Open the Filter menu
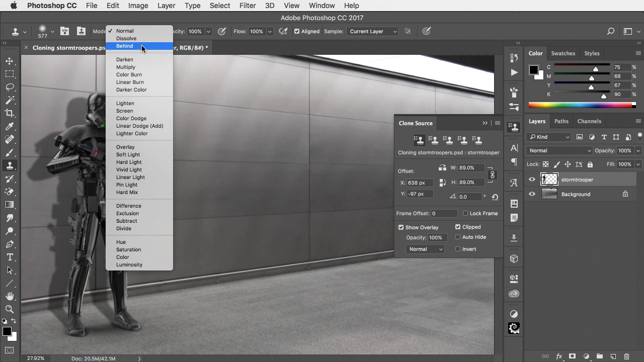 click(247, 6)
